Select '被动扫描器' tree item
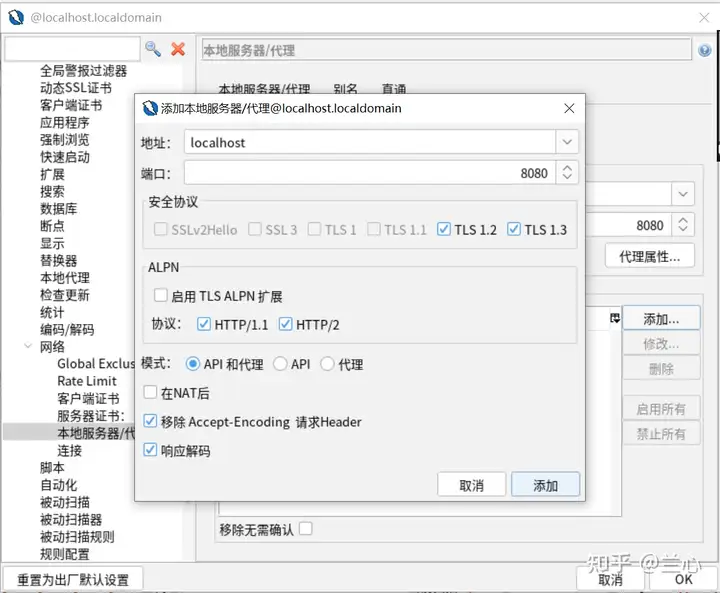Image resolution: width=720 pixels, height=593 pixels. coord(71,520)
